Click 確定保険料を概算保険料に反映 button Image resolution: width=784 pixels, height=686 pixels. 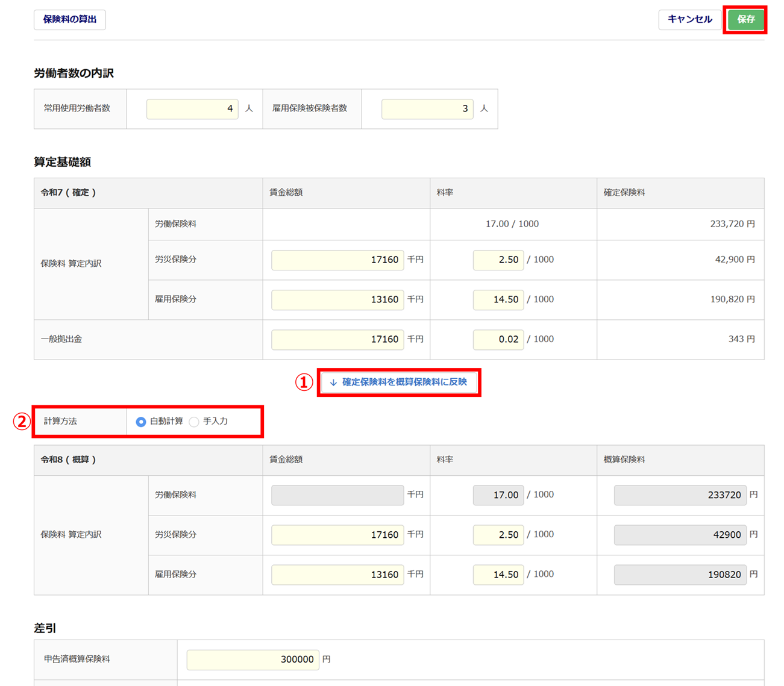click(x=399, y=382)
